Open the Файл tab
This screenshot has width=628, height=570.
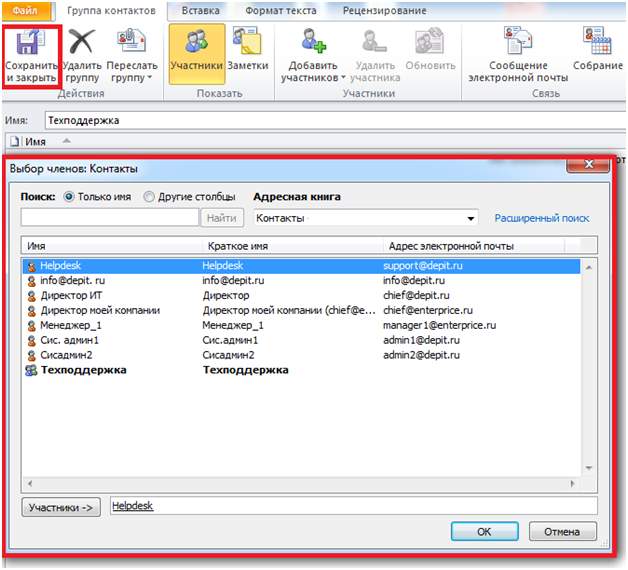(25, 10)
